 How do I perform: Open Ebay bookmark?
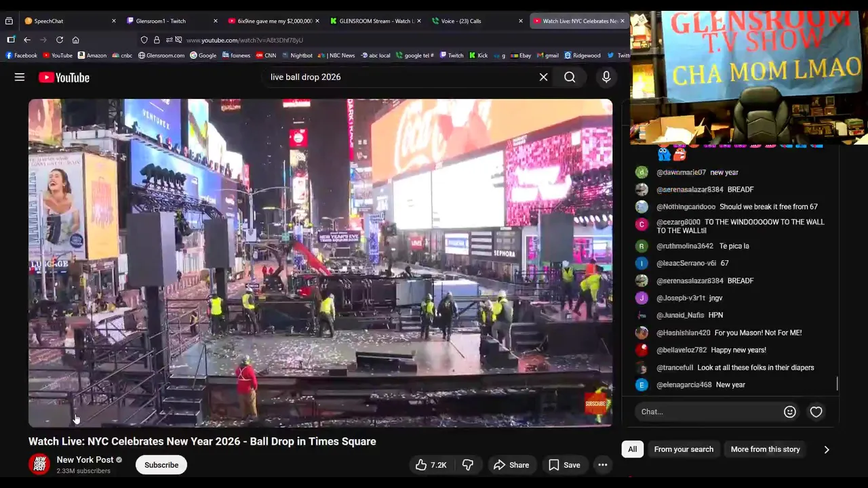(521, 56)
